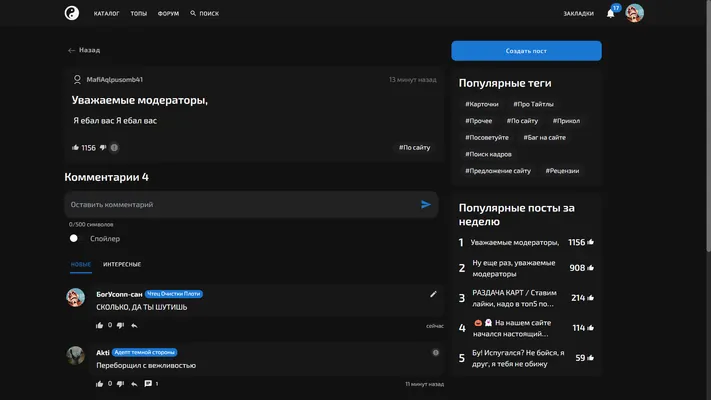Toggle the Спойлер switch

point(74,238)
